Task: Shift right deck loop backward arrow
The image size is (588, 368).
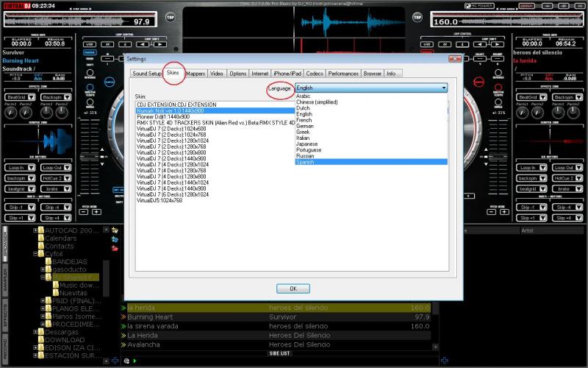Action: pyautogui.click(x=480, y=44)
